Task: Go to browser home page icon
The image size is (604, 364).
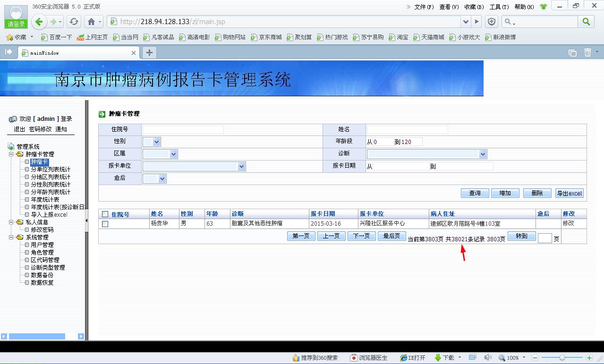Action: [x=92, y=22]
